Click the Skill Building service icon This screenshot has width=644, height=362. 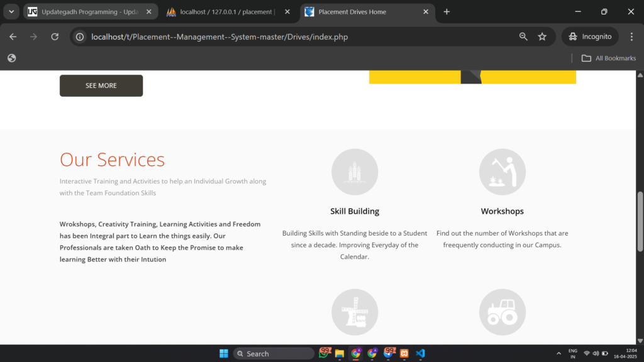point(355,171)
